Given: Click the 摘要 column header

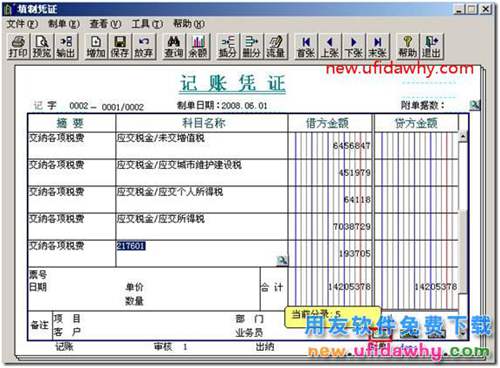Looking at the screenshot, I should click(x=72, y=123).
